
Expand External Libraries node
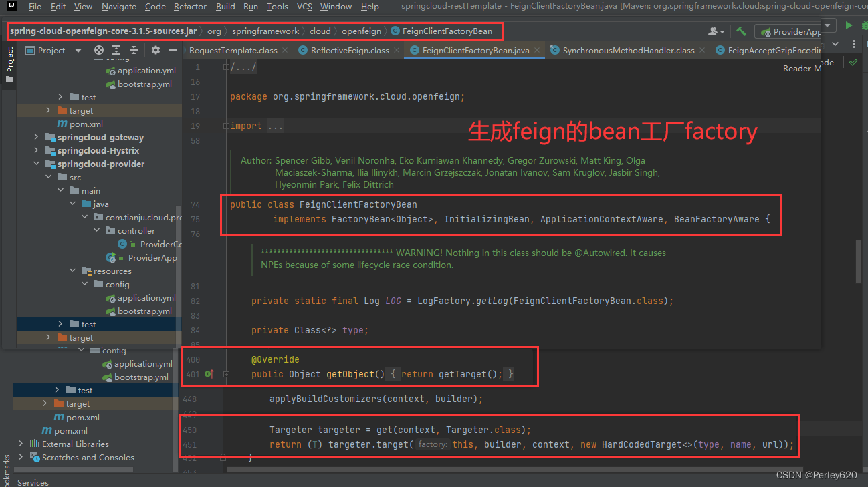point(20,444)
